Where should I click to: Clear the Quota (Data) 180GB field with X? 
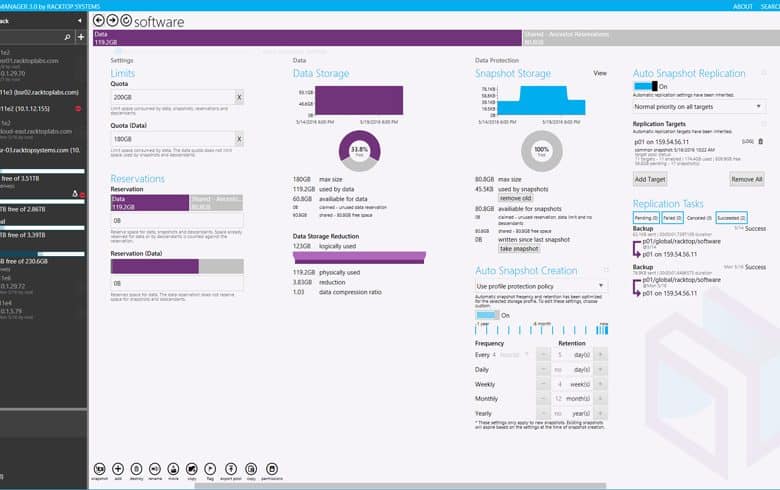pos(239,139)
